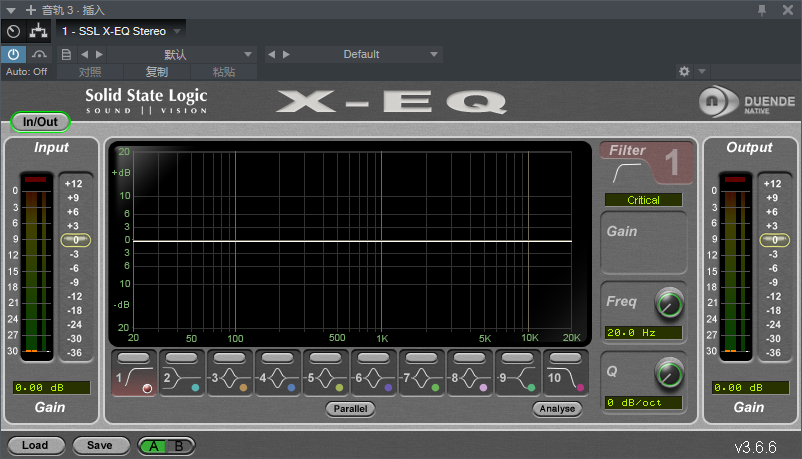
Task: Go to next 默认 preset arrow
Action: [99, 54]
